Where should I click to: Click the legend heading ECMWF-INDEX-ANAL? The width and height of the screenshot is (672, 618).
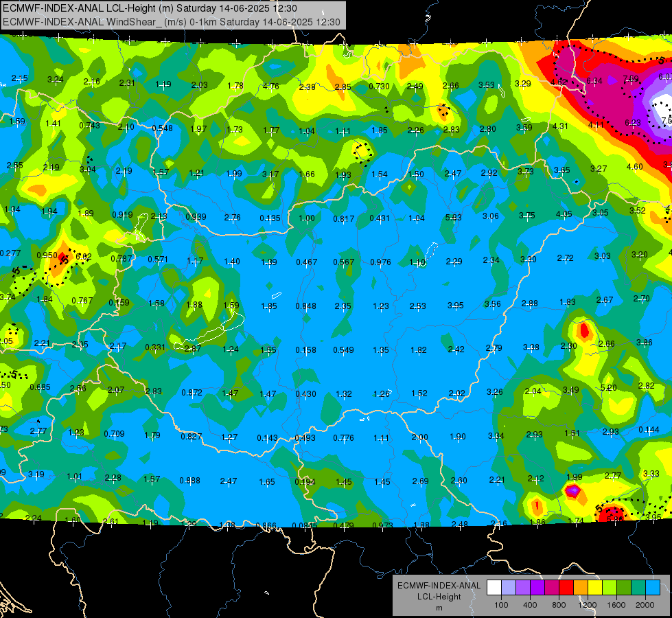[x=439, y=586]
